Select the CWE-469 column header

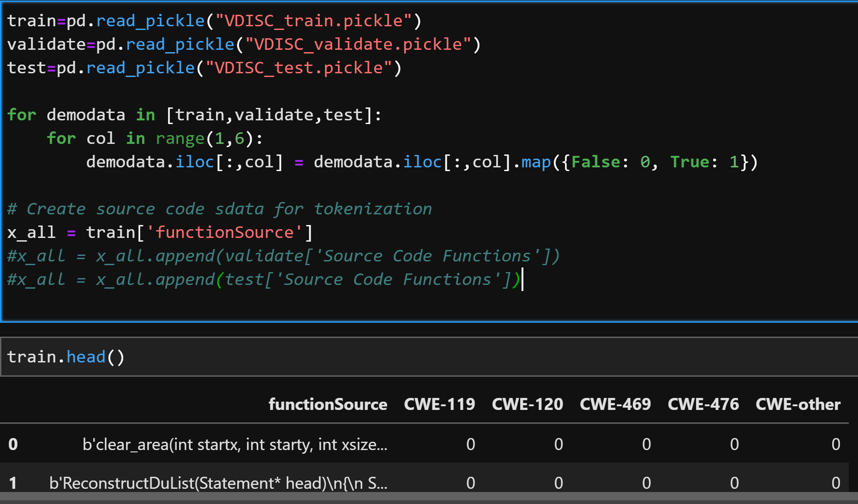coord(615,404)
